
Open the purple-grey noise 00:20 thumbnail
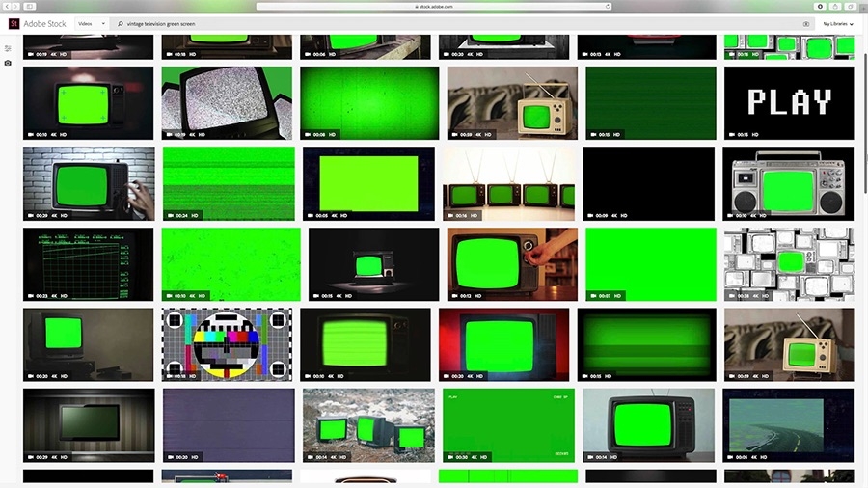pyautogui.click(x=229, y=425)
